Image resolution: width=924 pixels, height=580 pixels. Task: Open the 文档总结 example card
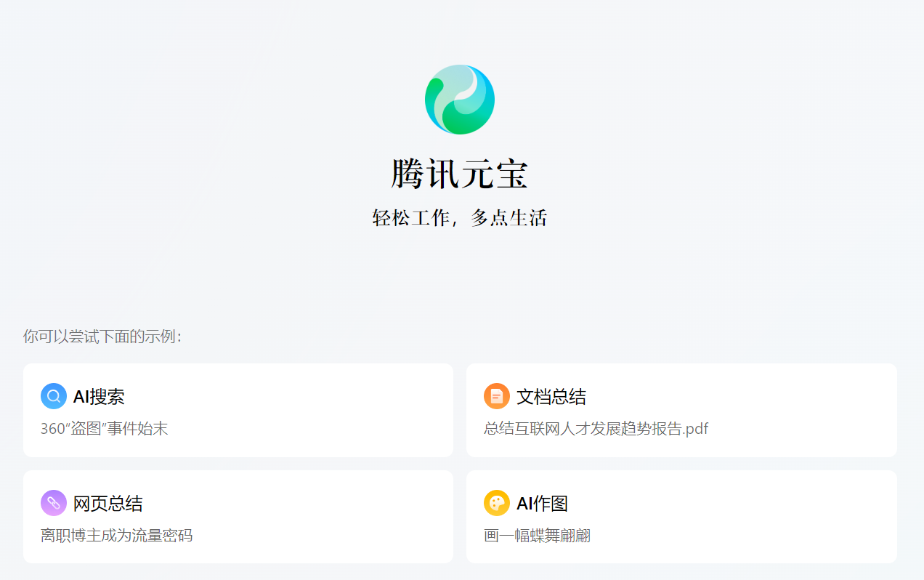pos(681,410)
